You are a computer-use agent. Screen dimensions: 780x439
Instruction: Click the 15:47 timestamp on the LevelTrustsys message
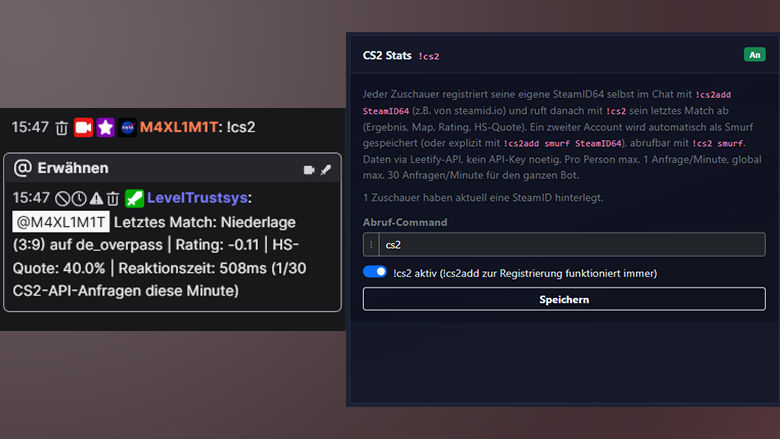pyautogui.click(x=31, y=198)
